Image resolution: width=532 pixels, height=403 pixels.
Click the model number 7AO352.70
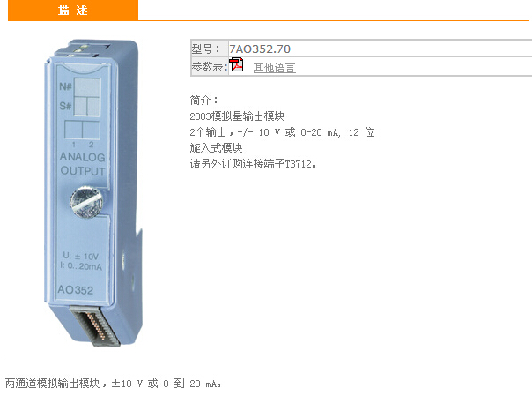pyautogui.click(x=260, y=49)
